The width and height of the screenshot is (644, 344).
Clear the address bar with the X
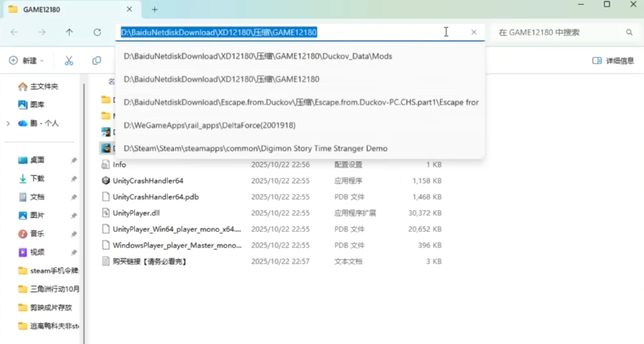coord(474,32)
